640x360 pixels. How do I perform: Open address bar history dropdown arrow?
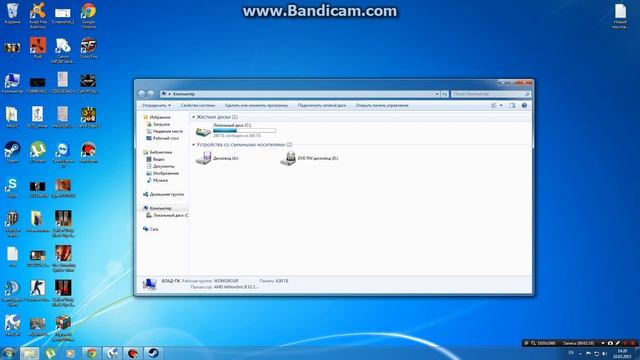(437, 94)
